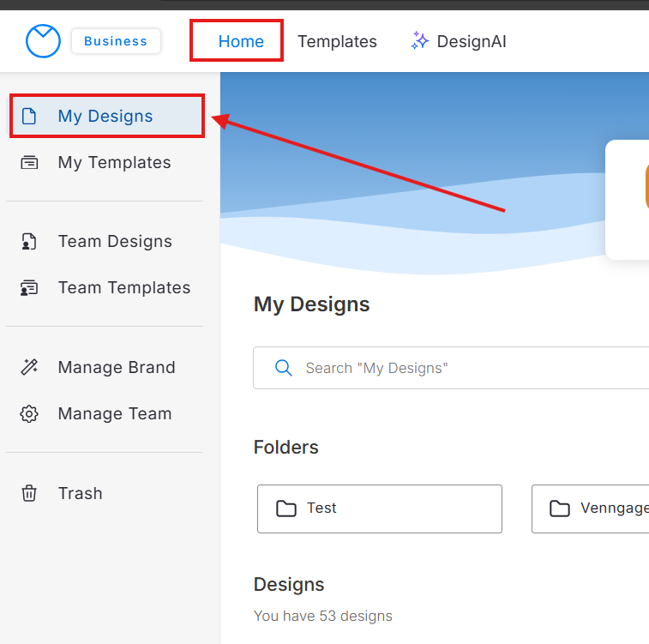The width and height of the screenshot is (649, 644).
Task: Click the Business plan badge
Action: coord(116,41)
